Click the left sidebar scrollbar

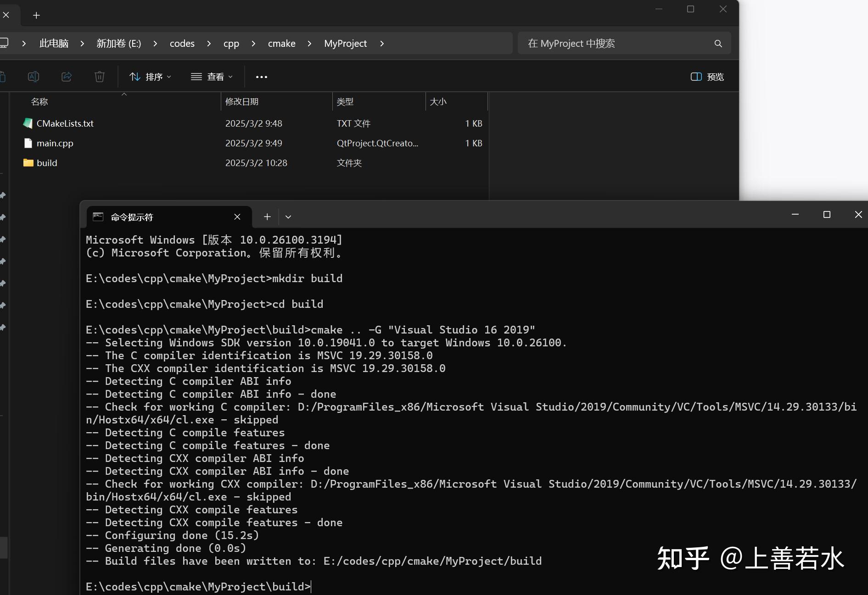click(3, 547)
